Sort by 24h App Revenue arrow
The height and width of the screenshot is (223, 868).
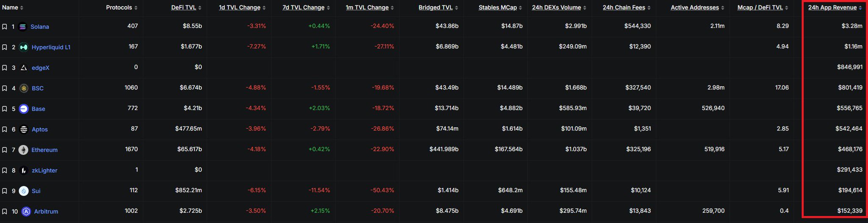tap(860, 8)
